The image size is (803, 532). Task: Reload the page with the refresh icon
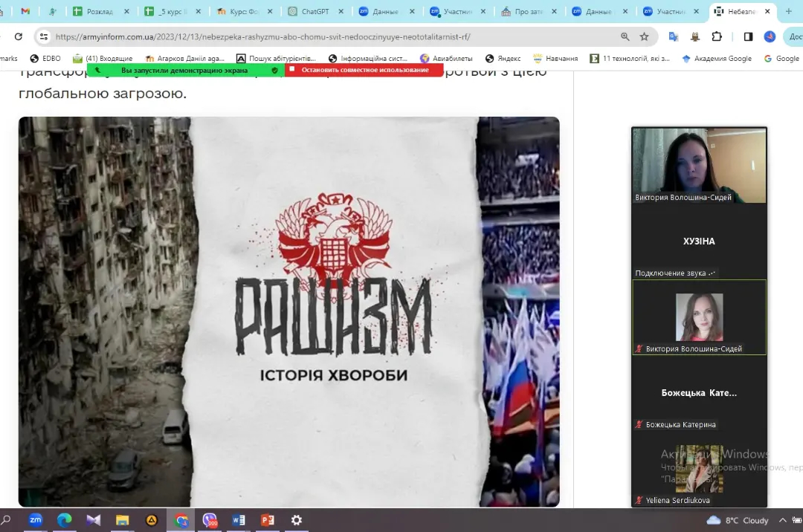19,36
